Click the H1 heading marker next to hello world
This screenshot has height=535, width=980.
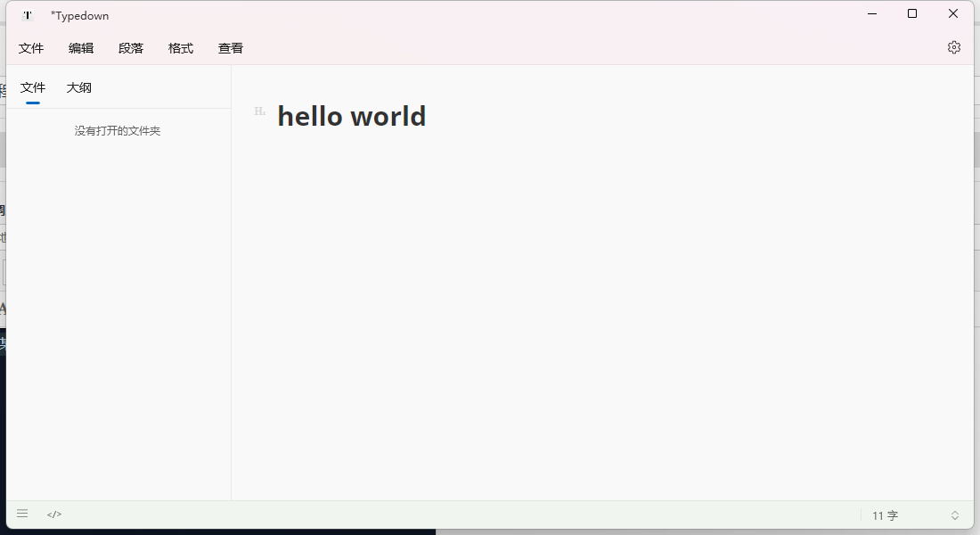[259, 111]
